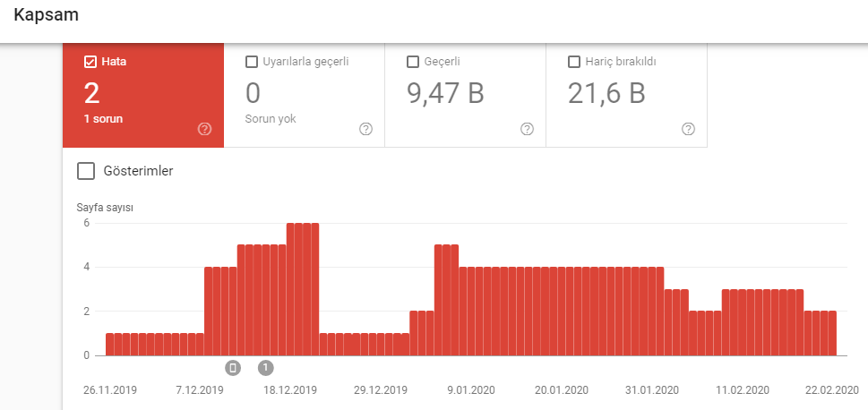Select the Hata card showing 2
The image size is (868, 410).
[x=143, y=95]
